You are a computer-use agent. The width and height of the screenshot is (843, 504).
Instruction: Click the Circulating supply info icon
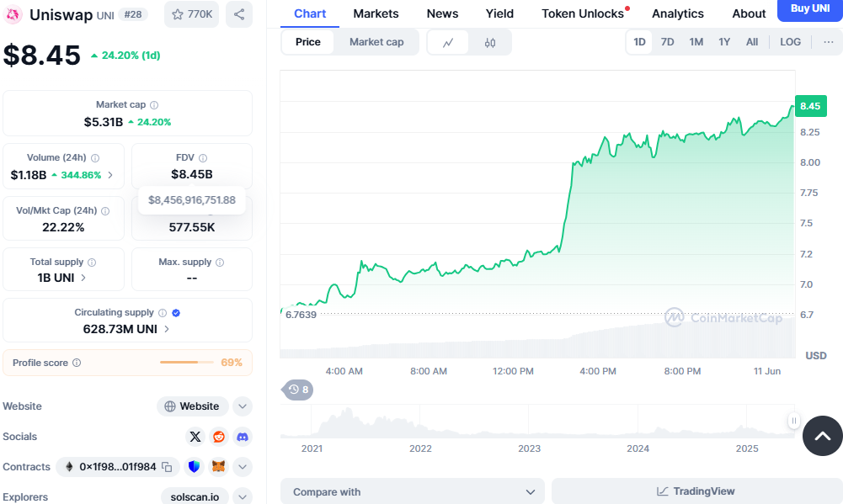click(163, 313)
